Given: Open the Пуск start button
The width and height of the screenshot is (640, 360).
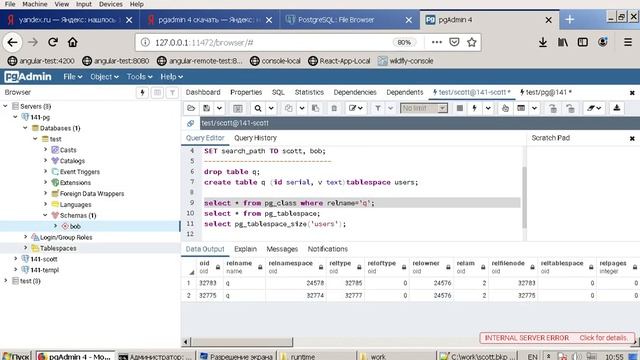Looking at the screenshot, I should tap(16, 356).
